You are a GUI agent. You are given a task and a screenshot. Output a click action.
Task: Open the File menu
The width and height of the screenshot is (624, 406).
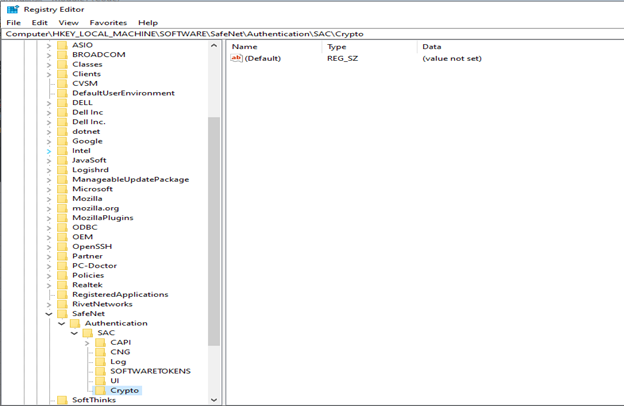[x=14, y=23]
